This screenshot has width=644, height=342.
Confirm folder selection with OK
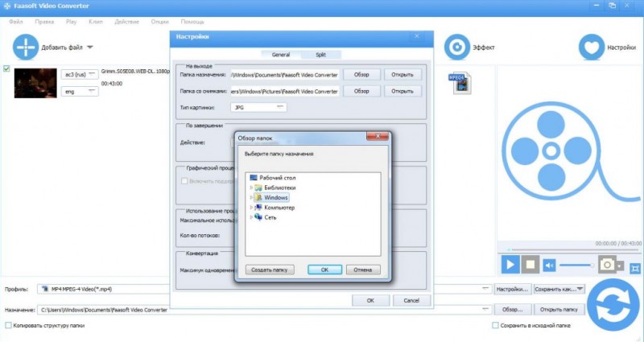(x=324, y=270)
